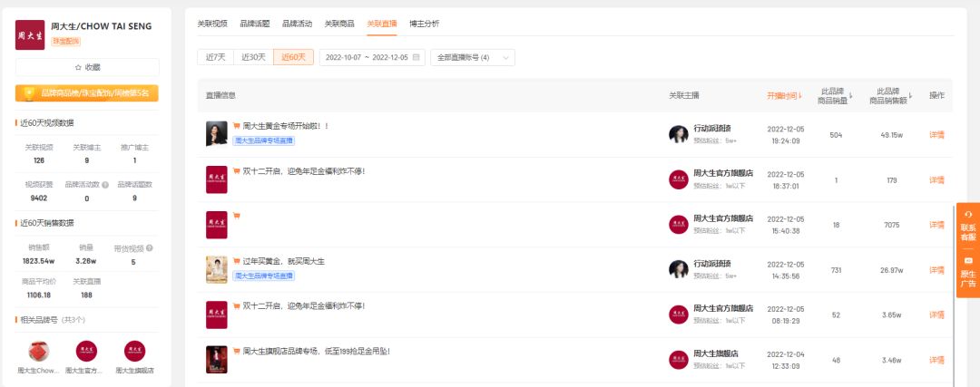Click the 收藏 favorite button
The height and width of the screenshot is (387, 980).
point(87,67)
